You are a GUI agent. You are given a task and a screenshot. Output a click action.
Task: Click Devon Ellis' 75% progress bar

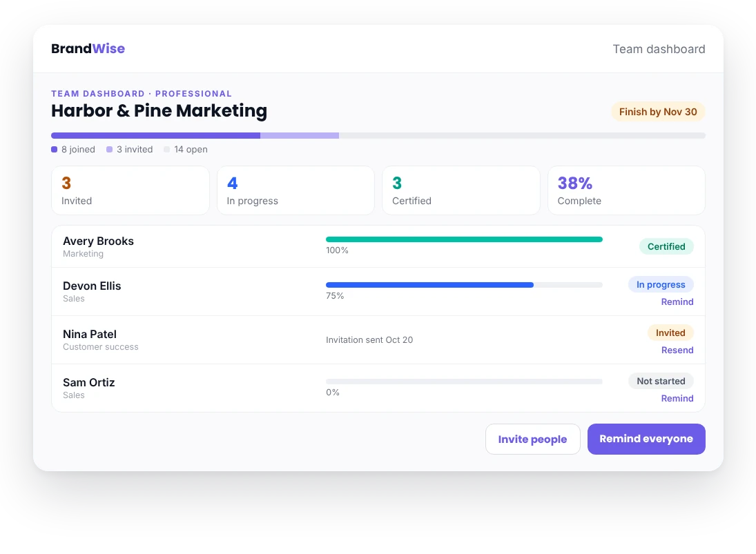pos(465,285)
